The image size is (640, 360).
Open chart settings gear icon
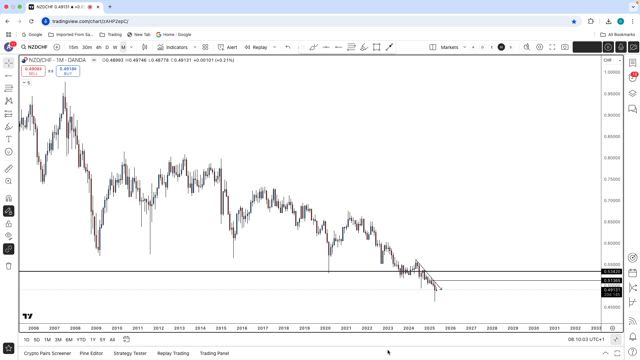540,47
